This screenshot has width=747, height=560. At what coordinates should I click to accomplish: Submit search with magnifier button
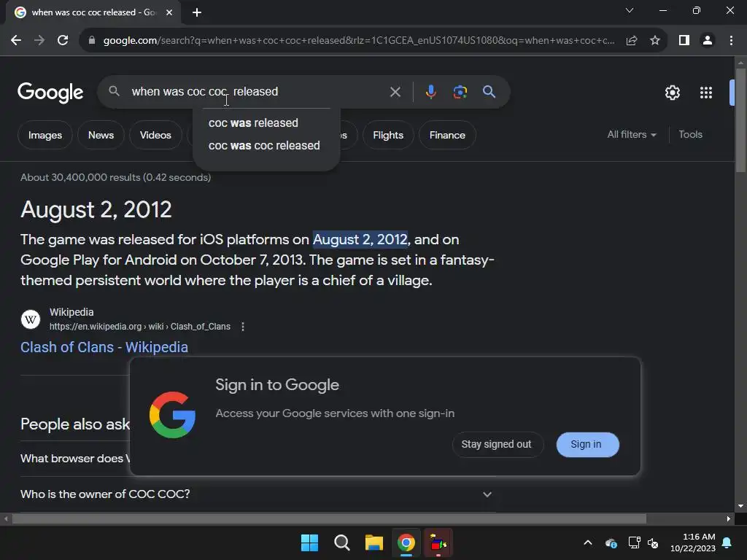tap(489, 92)
